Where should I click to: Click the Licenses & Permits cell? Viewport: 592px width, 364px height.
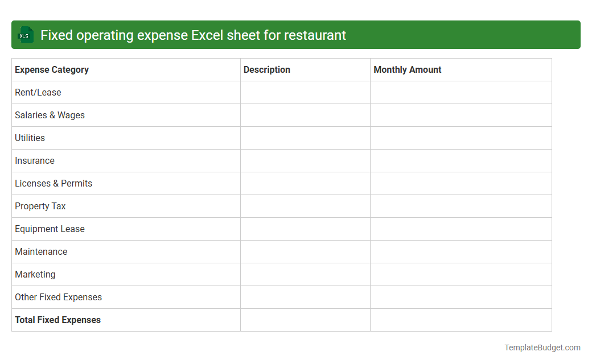click(x=54, y=183)
